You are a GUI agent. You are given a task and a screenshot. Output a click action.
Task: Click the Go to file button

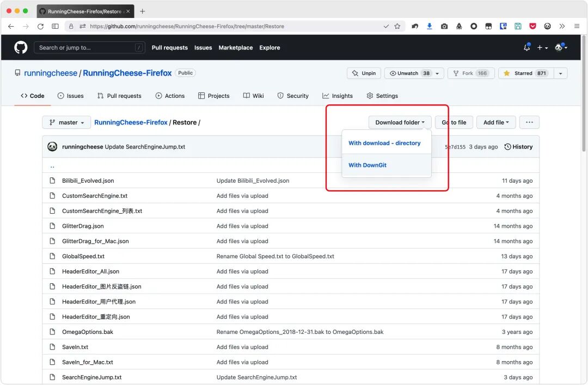[x=454, y=122]
